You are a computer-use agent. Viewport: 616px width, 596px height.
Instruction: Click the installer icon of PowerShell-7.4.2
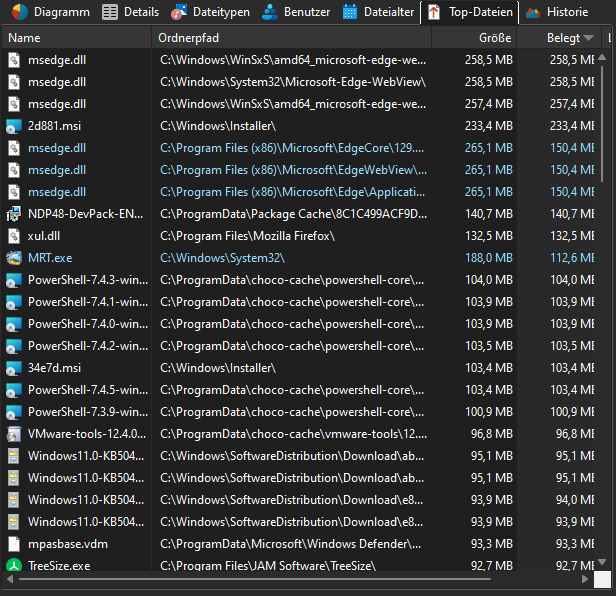(14, 346)
